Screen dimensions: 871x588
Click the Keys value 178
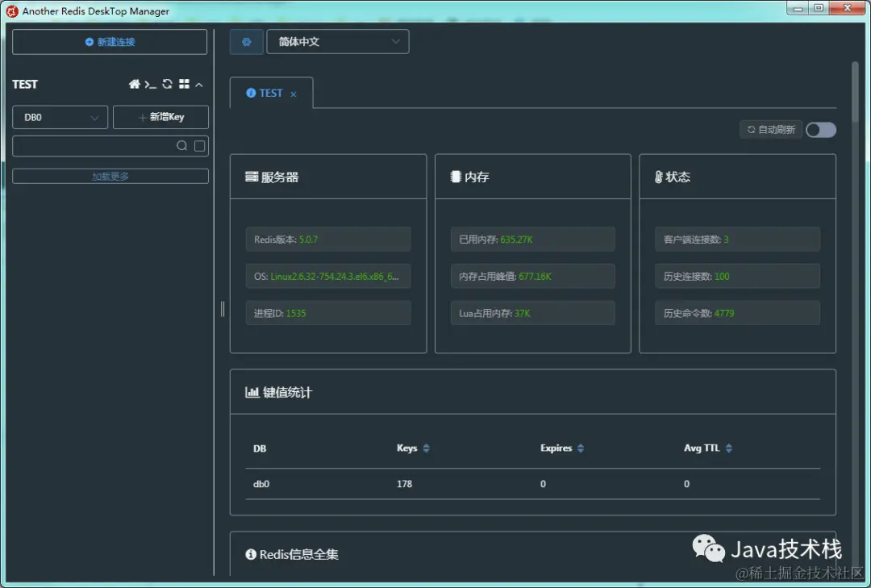404,484
